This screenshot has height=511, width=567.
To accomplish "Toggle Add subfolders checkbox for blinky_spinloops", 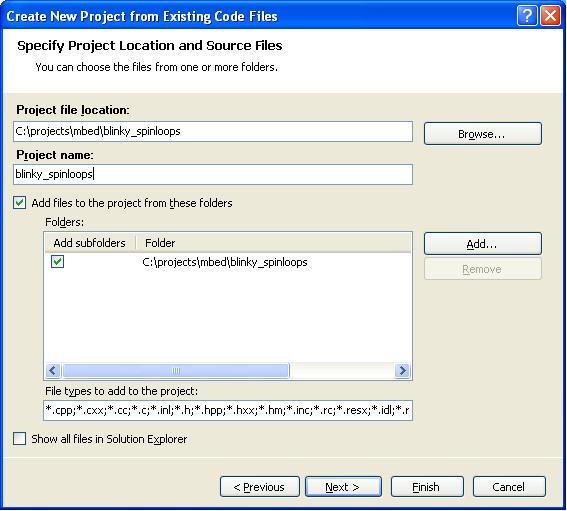I will click(57, 261).
